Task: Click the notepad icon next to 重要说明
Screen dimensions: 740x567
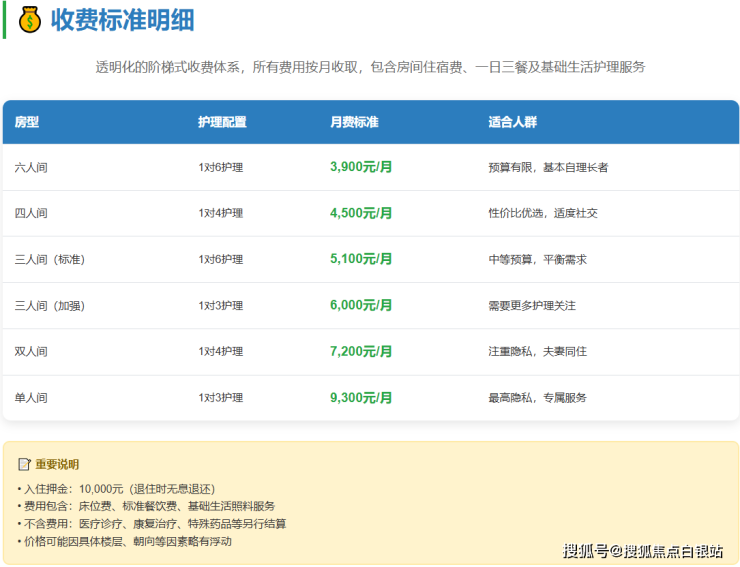Action: click(24, 464)
